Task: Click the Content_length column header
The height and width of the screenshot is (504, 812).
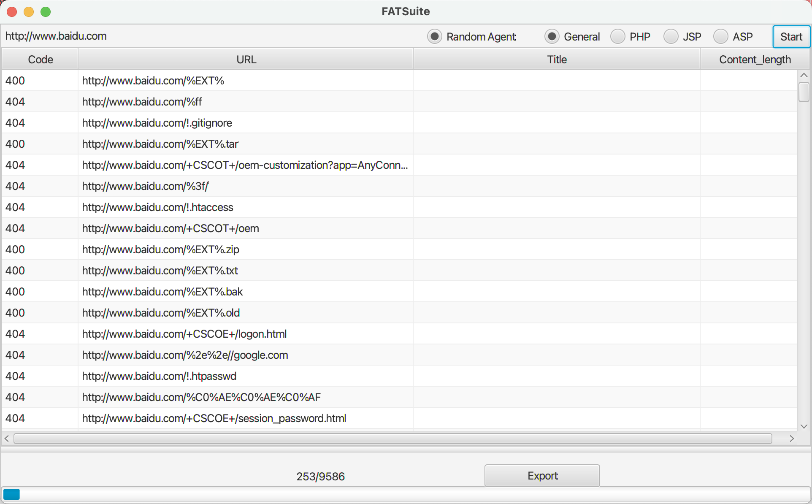Action: click(755, 60)
